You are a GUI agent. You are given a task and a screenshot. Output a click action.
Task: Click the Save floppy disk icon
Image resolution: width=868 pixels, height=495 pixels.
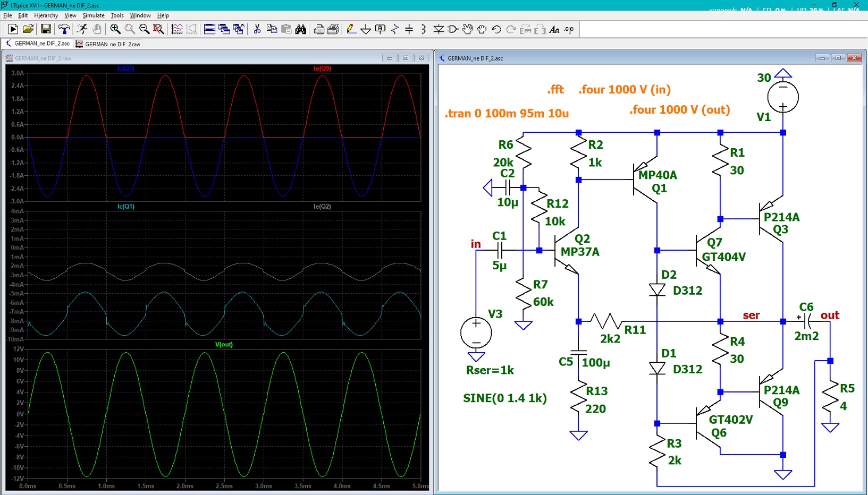click(46, 29)
